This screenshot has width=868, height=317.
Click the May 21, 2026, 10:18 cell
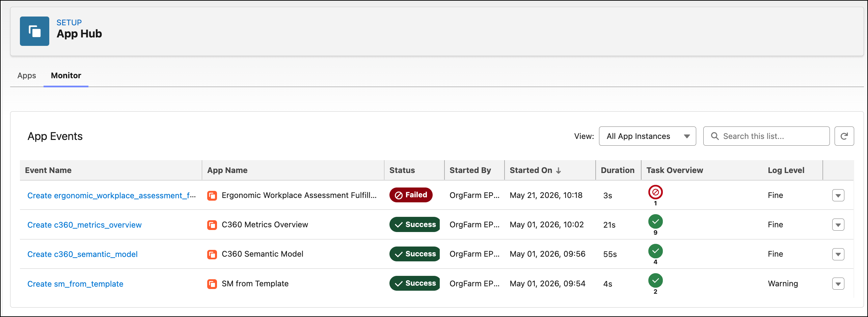[546, 195]
